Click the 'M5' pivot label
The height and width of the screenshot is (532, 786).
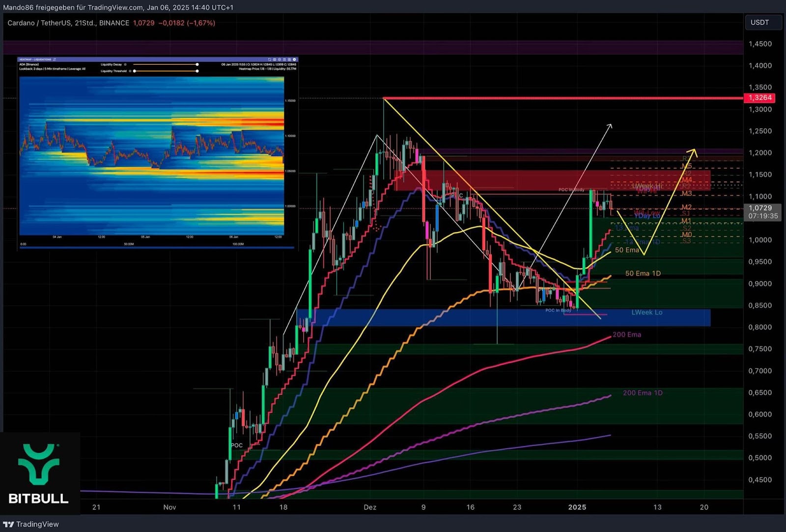point(687,166)
